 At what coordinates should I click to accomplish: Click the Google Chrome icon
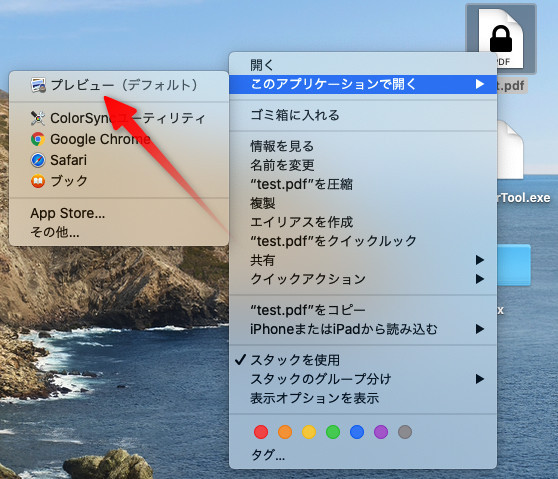[38, 139]
